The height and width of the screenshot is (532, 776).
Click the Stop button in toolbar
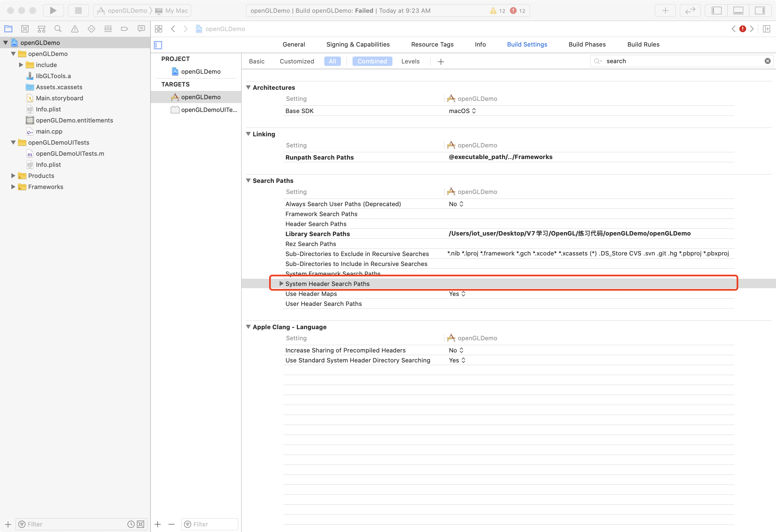click(x=78, y=11)
